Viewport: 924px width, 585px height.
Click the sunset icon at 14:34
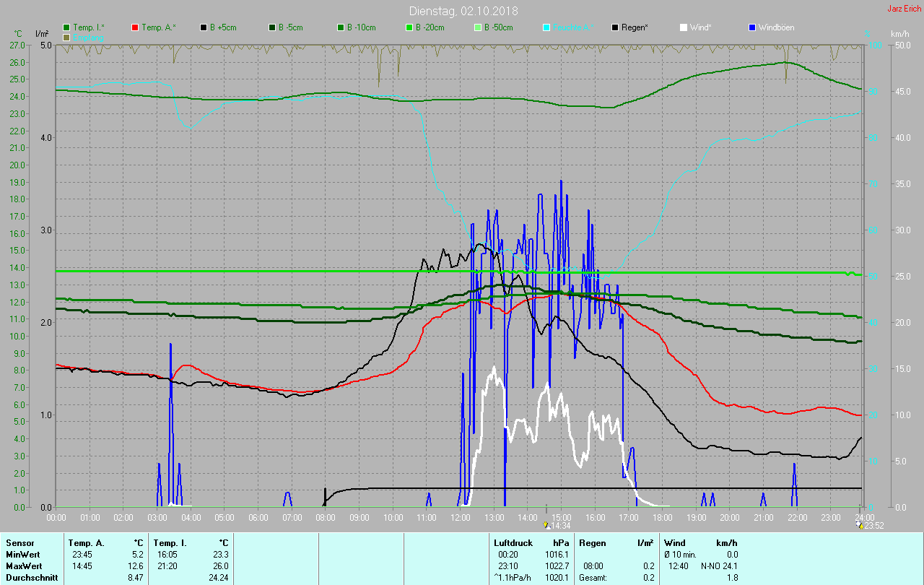(x=546, y=526)
